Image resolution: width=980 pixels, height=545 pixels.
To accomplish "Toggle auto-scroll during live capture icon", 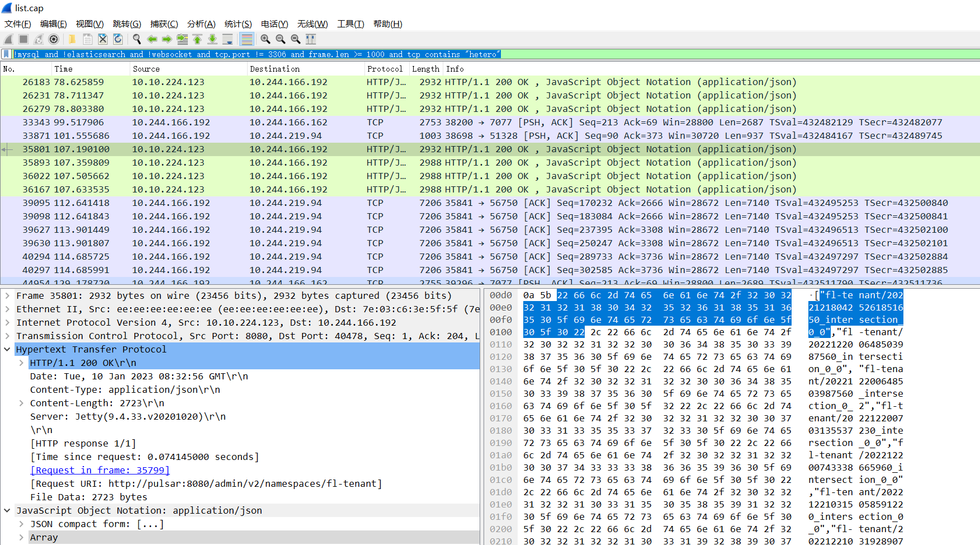I will pos(228,39).
